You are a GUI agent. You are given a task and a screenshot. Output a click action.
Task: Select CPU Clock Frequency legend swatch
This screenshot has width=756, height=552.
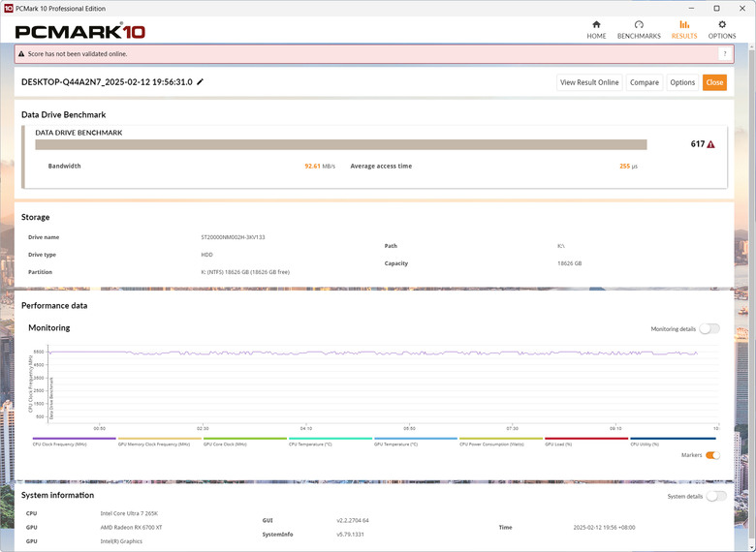pos(75,439)
